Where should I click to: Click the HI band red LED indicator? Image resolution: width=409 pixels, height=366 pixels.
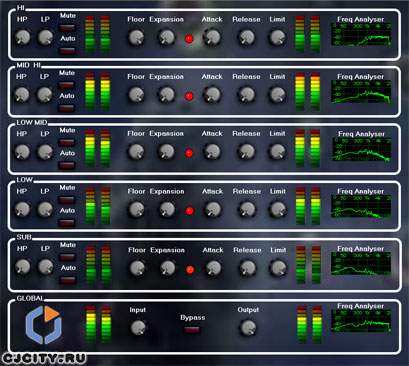coord(189,39)
